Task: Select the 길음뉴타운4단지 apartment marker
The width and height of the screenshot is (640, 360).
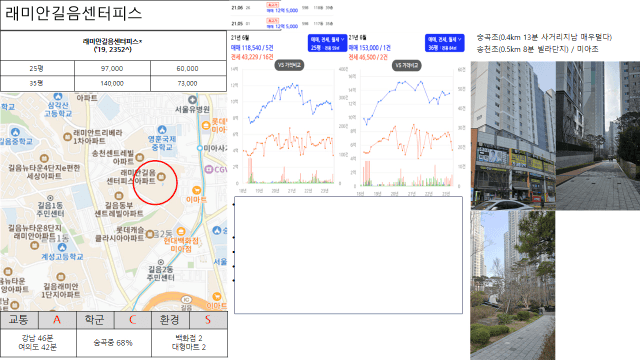Action: [44, 158]
